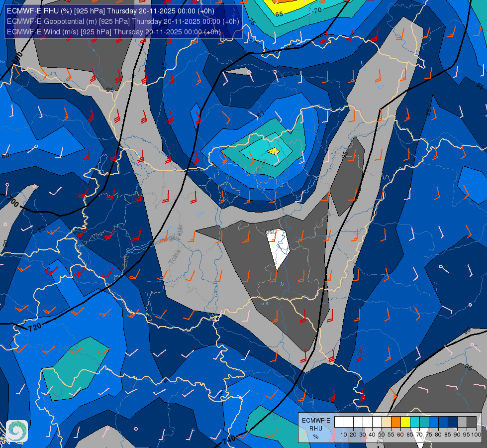Click the '720' geopotential contour label
The width and height of the screenshot is (487, 448).
click(34, 327)
